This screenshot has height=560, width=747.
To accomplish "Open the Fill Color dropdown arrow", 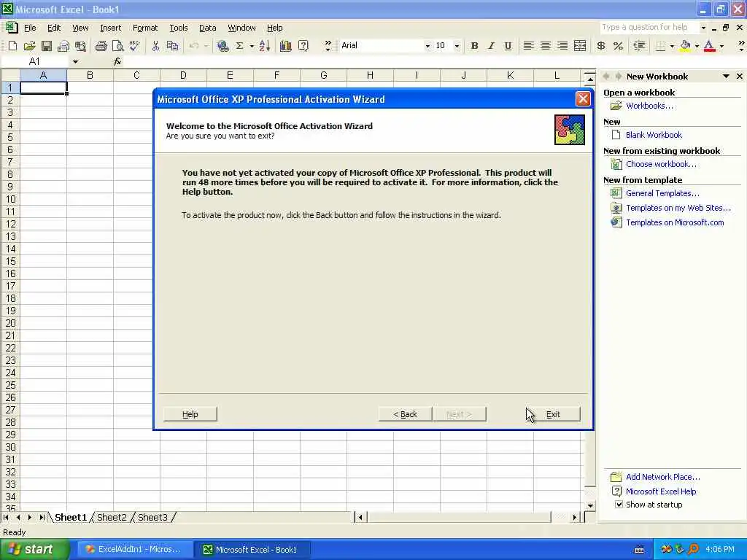I will [x=697, y=46].
